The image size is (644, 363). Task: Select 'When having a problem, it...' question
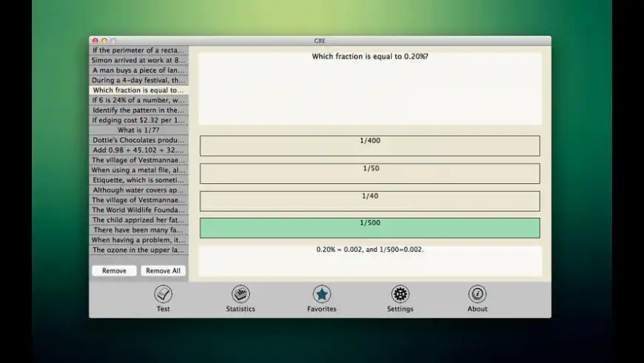click(139, 240)
